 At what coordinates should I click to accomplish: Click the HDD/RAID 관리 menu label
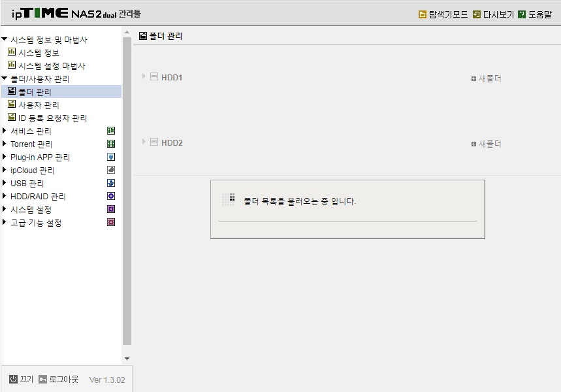coord(38,197)
